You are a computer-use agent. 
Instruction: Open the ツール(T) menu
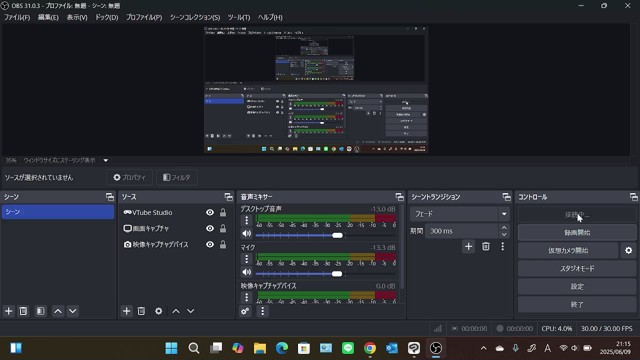coord(239,17)
